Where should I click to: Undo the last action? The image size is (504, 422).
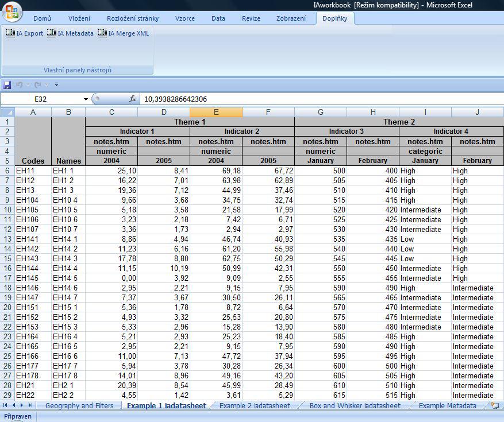click(x=20, y=85)
